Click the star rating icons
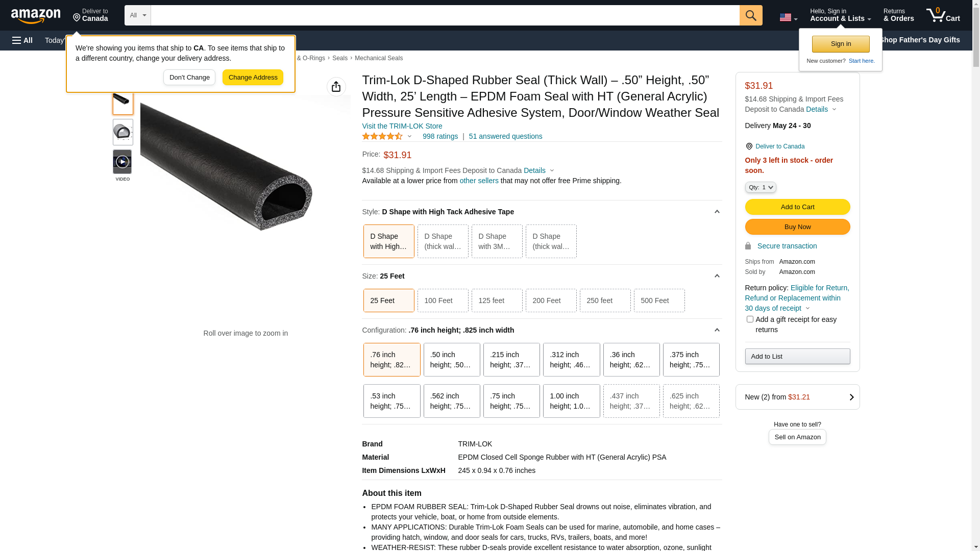The width and height of the screenshot is (980, 551). click(x=382, y=136)
